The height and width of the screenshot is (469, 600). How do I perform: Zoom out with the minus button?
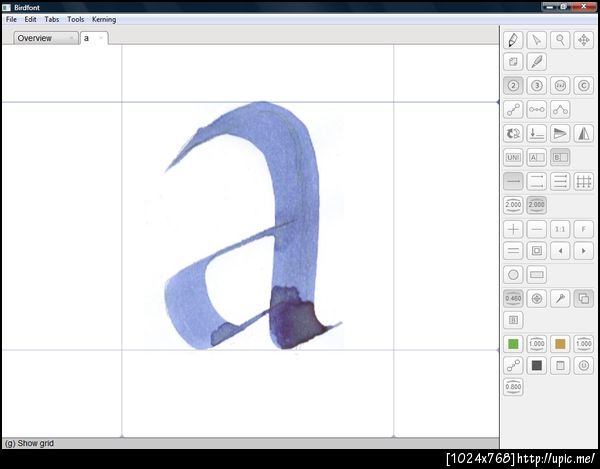pos(536,229)
